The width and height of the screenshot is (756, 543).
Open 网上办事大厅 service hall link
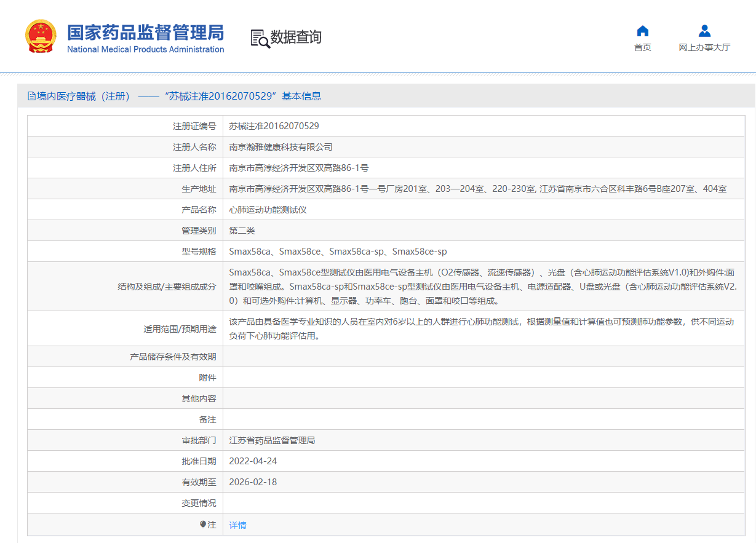tap(705, 47)
